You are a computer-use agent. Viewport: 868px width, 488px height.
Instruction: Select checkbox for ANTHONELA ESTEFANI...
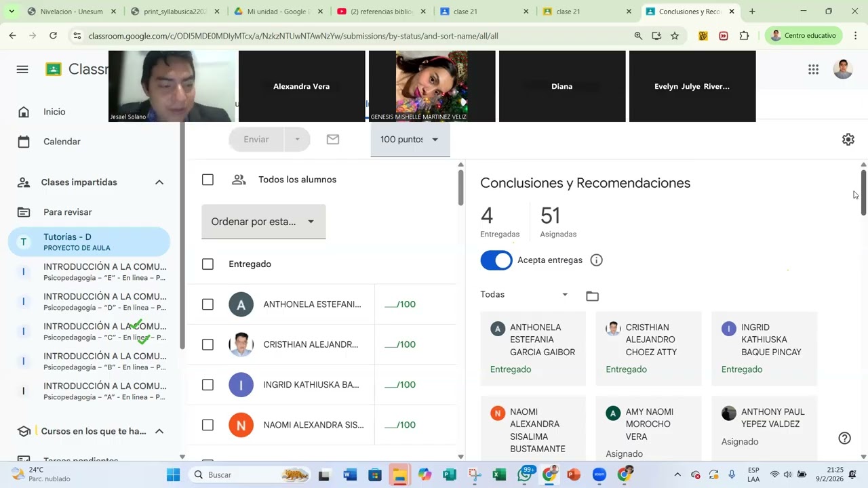pyautogui.click(x=208, y=304)
